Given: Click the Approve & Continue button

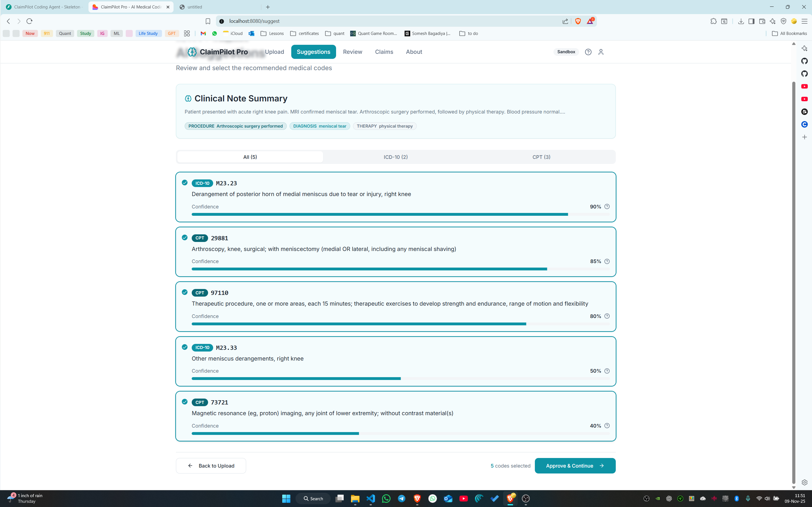Looking at the screenshot, I should [x=575, y=466].
